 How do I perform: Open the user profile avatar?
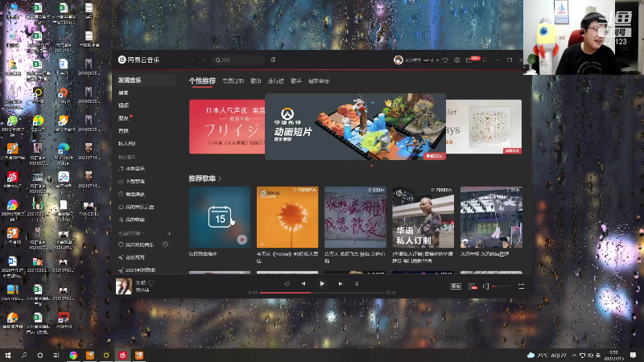tap(398, 60)
